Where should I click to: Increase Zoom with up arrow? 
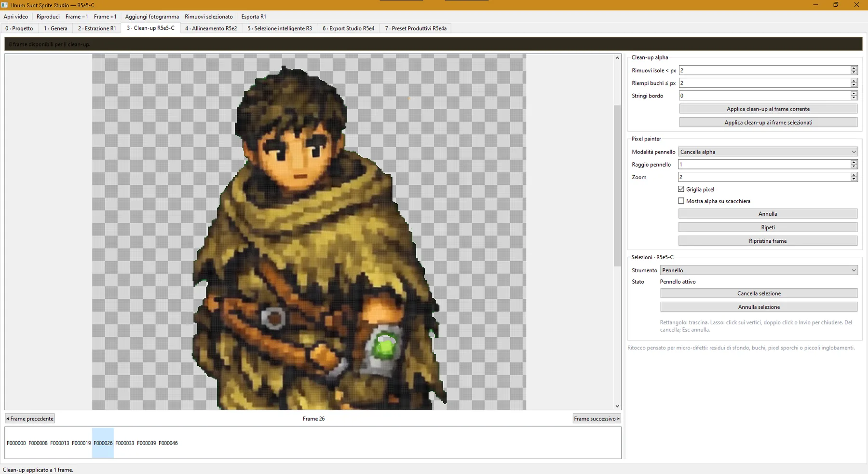854,175
